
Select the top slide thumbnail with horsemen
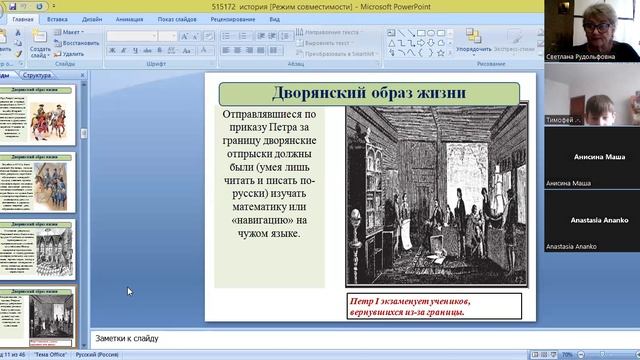(x=38, y=115)
